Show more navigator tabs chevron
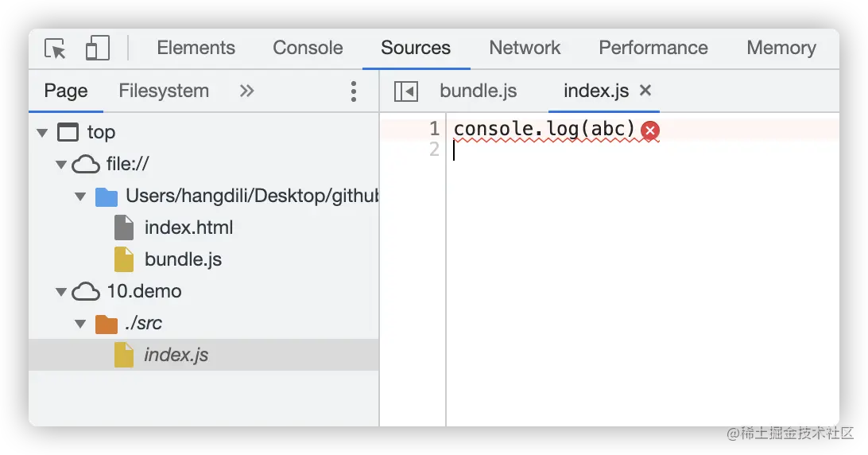Screen dimensions: 868x455 click(247, 91)
